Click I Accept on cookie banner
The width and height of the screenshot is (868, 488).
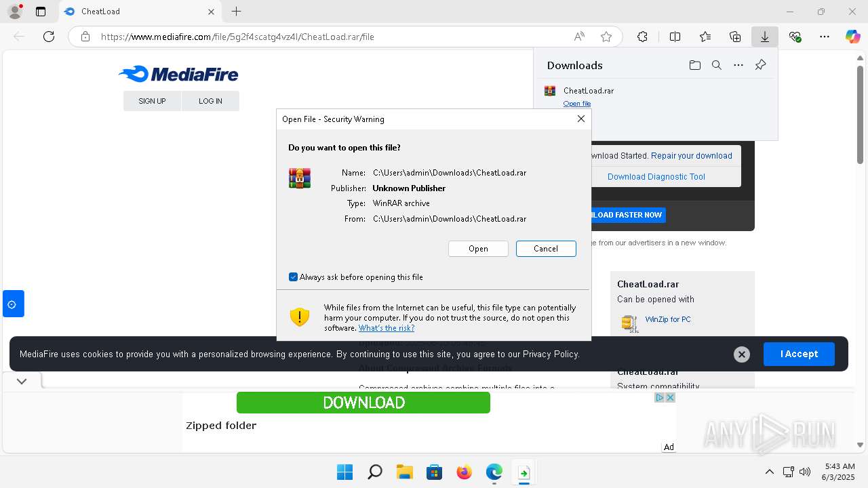tap(799, 354)
